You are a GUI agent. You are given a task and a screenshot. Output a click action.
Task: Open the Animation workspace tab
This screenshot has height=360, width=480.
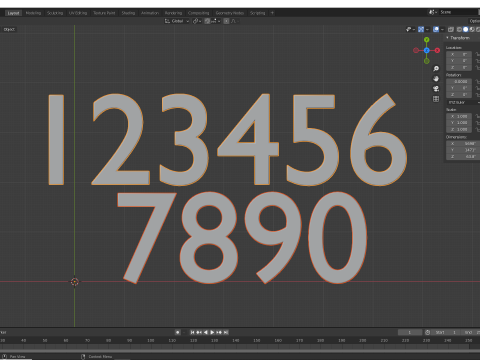point(150,13)
